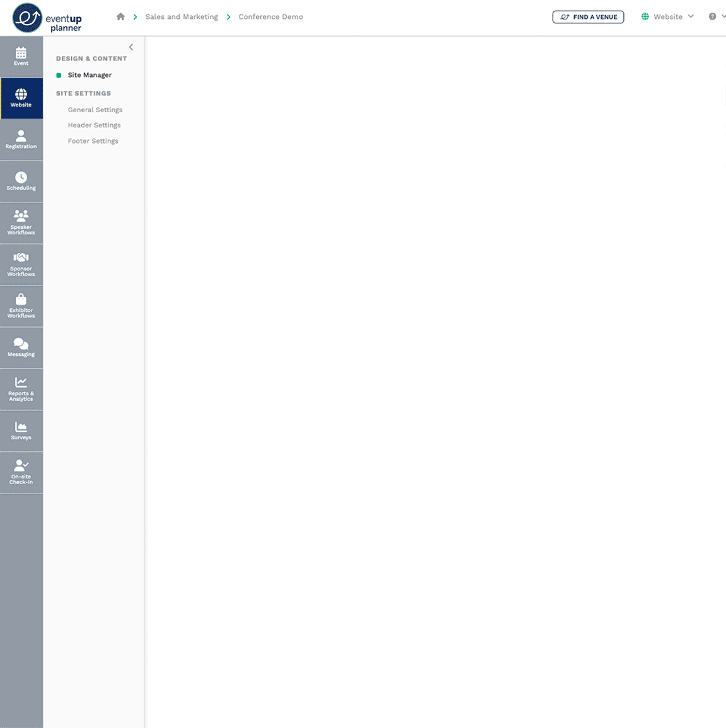Open Exhibitor Workflows
Image resolution: width=726 pixels, height=728 pixels.
coord(21,306)
